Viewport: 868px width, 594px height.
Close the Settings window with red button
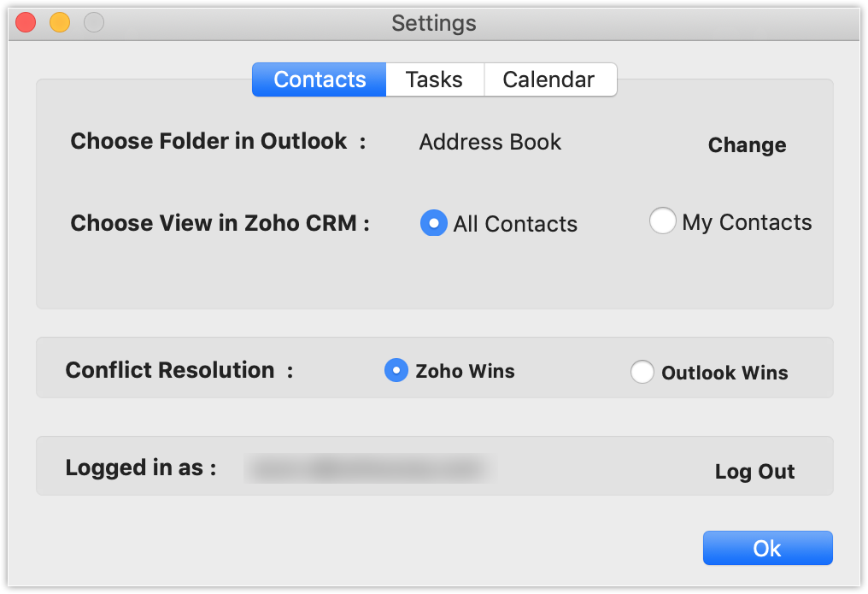tap(26, 23)
